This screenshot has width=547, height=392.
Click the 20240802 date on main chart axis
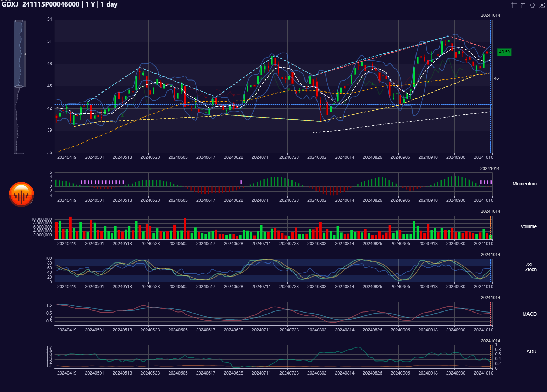(x=316, y=157)
